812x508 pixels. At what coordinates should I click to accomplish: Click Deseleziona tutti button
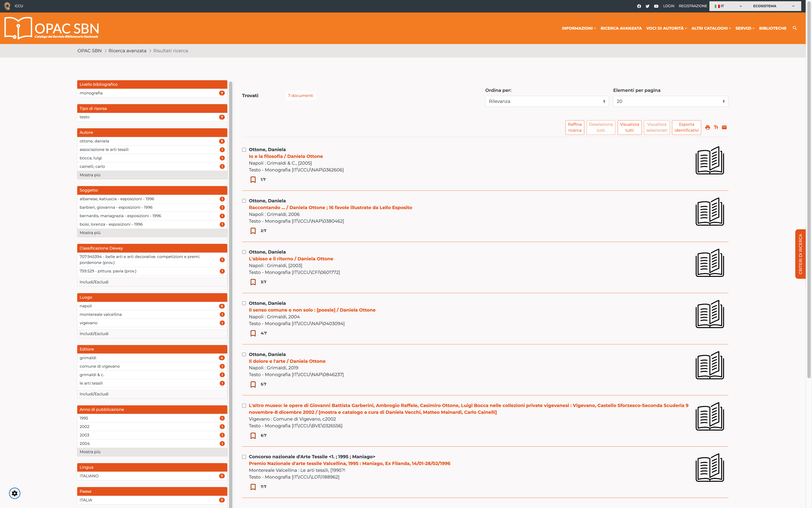coord(601,127)
